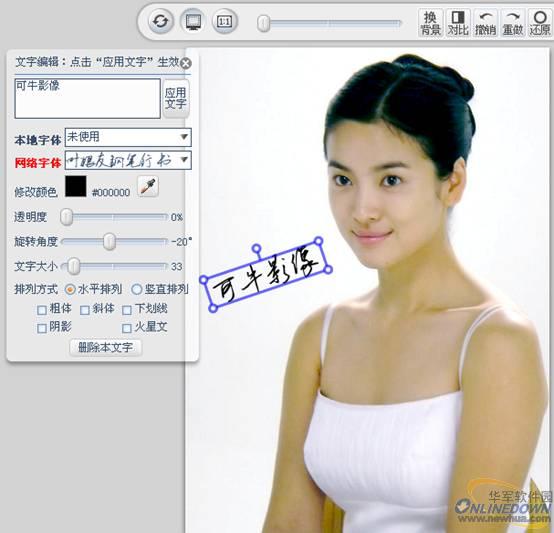The width and height of the screenshot is (554, 533).
Task: Click the black color swatch
Action: 75,186
